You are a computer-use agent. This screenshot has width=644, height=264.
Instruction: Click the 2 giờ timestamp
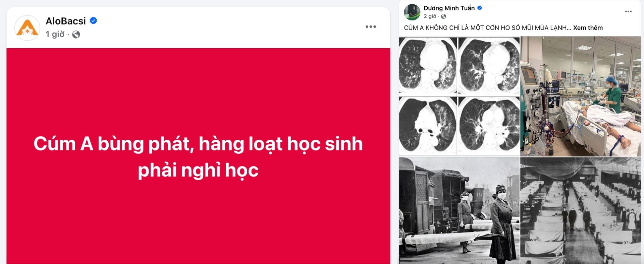pos(430,16)
